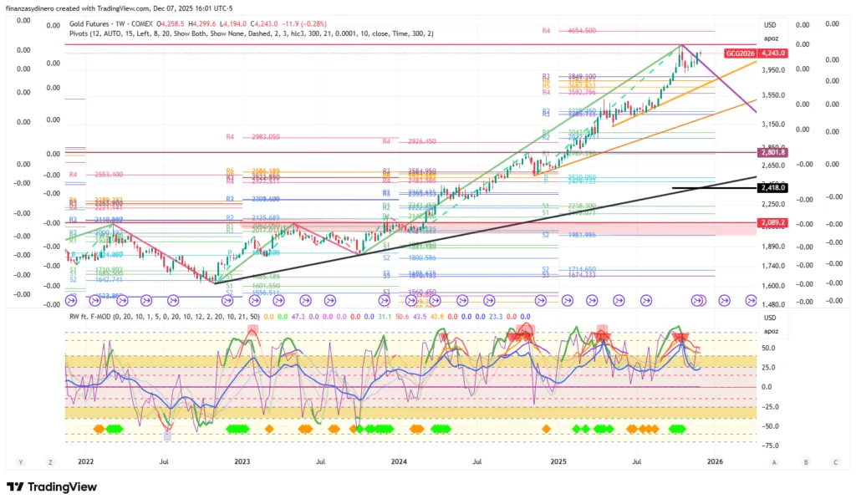Click the Y scale button on time axis

point(22,461)
